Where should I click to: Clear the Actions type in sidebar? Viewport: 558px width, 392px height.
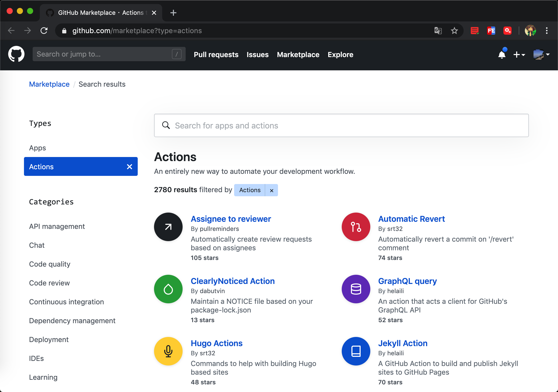coord(130,166)
